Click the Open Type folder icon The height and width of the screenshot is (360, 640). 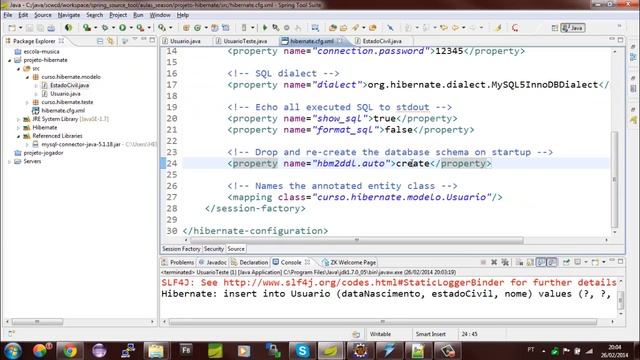pos(333,28)
